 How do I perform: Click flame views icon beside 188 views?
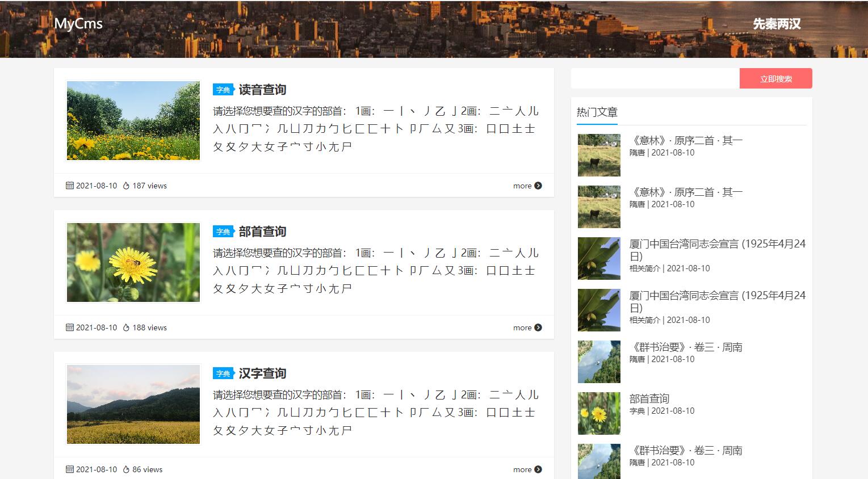(x=126, y=327)
